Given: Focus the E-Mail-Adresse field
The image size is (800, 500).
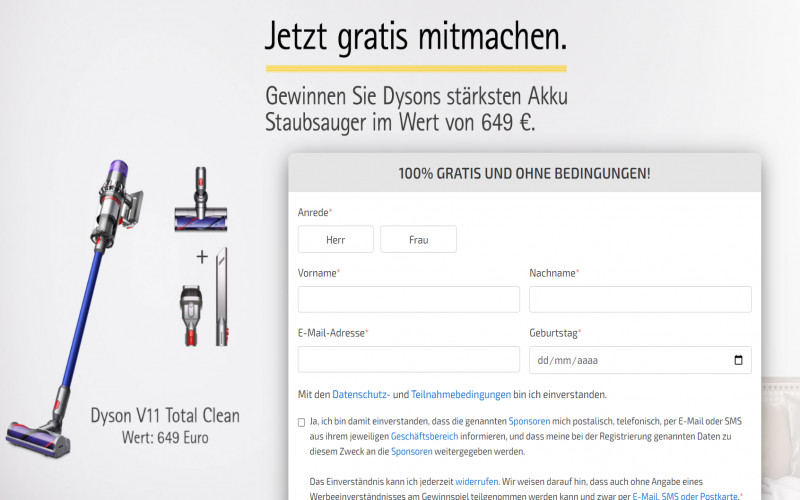Looking at the screenshot, I should pos(409,360).
